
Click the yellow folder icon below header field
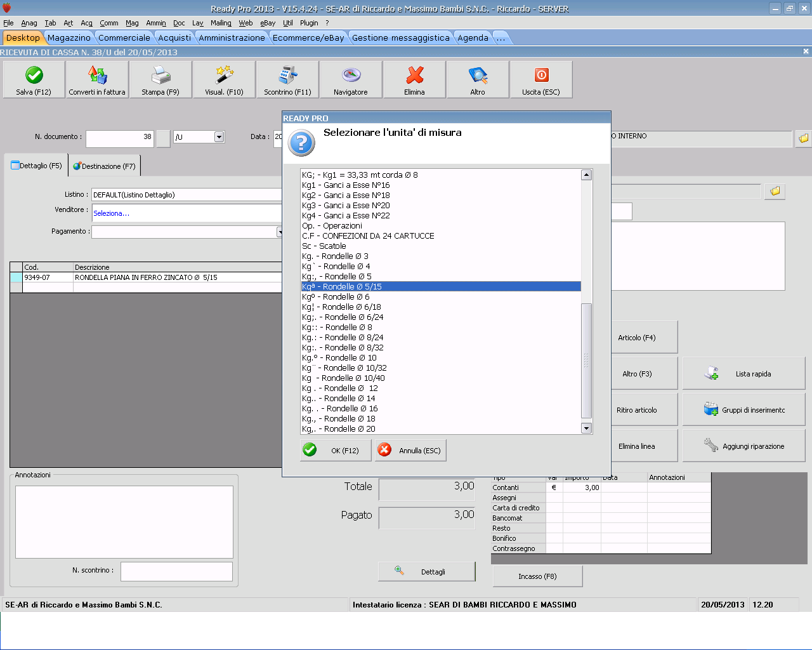point(775,191)
